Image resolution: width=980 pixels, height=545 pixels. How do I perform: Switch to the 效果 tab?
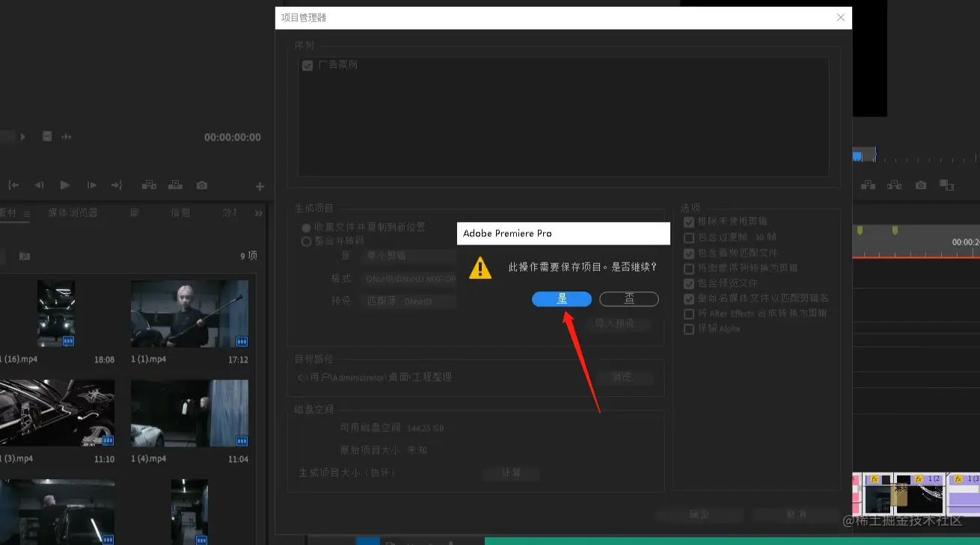[229, 213]
